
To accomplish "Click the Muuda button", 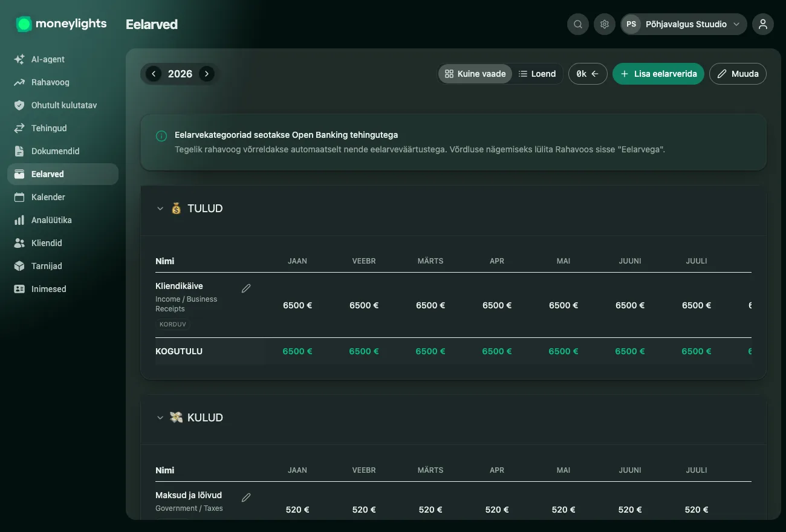I will [738, 74].
